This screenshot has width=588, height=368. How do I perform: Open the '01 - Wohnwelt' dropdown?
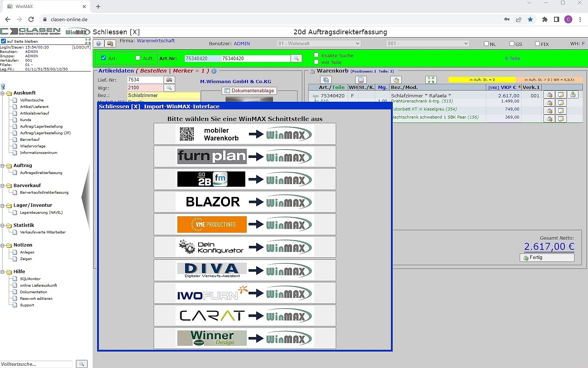point(319,43)
